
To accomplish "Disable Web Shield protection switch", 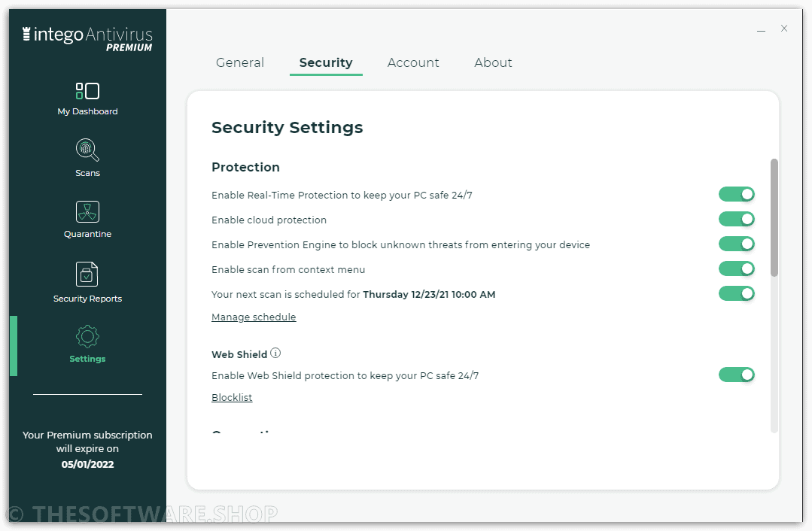I will click(x=737, y=375).
